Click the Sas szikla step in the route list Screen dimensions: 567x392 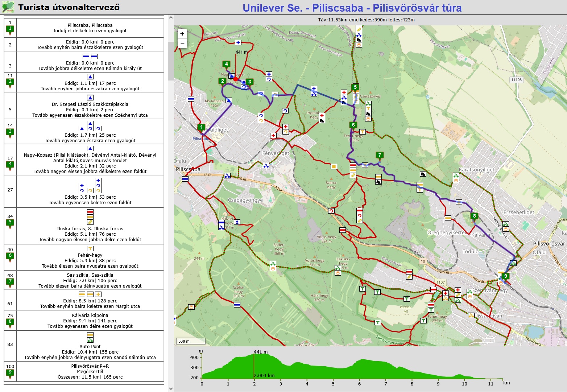click(x=90, y=280)
